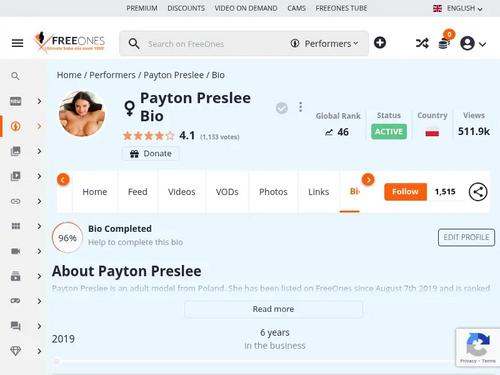
Task: Open the three-dot options menu
Action: click(300, 107)
